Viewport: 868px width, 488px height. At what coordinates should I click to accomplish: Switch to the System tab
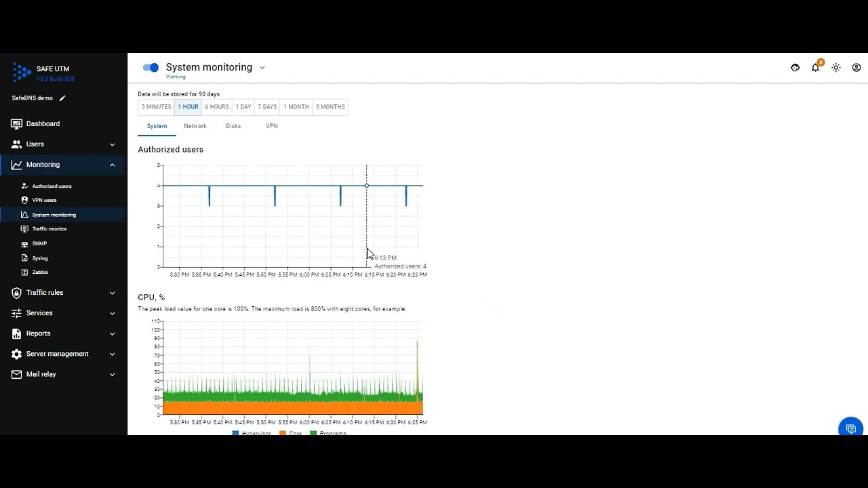pyautogui.click(x=157, y=126)
